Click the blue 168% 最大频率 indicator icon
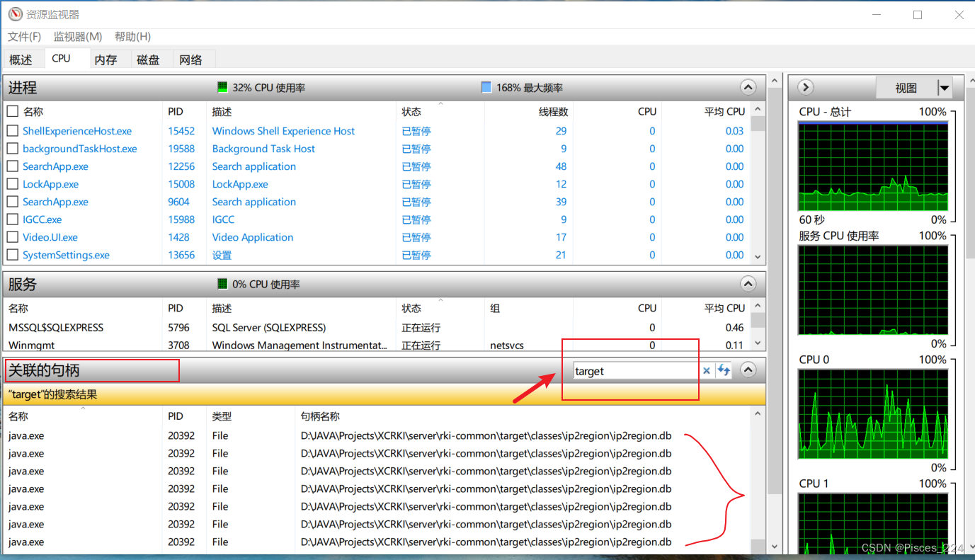Screen dimensions: 975x560 coord(486,87)
